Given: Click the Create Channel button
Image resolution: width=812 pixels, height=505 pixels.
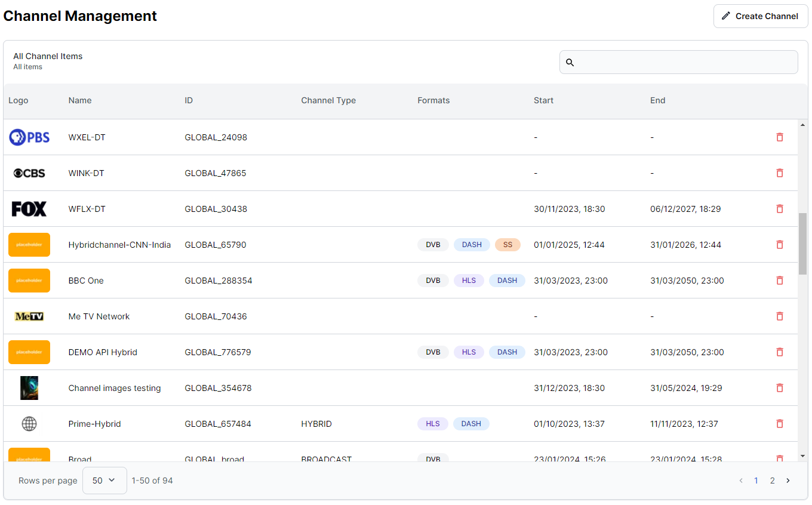Looking at the screenshot, I should [760, 16].
